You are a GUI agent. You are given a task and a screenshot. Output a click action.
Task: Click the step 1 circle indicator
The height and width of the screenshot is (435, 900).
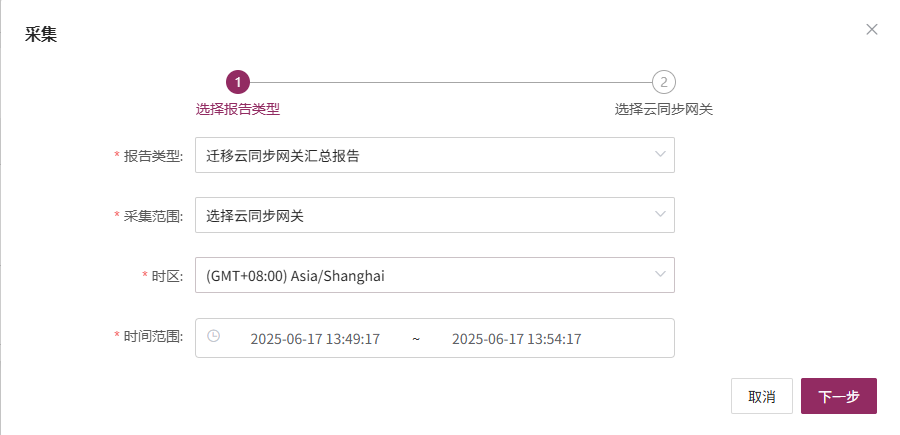[x=238, y=82]
